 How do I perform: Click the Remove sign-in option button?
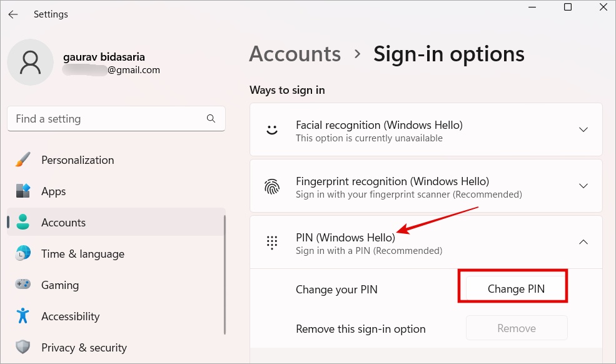click(x=516, y=328)
